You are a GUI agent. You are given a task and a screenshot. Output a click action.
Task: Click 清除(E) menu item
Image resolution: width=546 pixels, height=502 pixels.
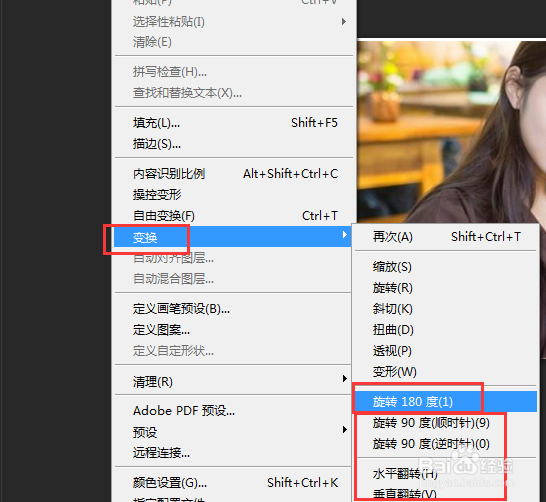(233, 42)
